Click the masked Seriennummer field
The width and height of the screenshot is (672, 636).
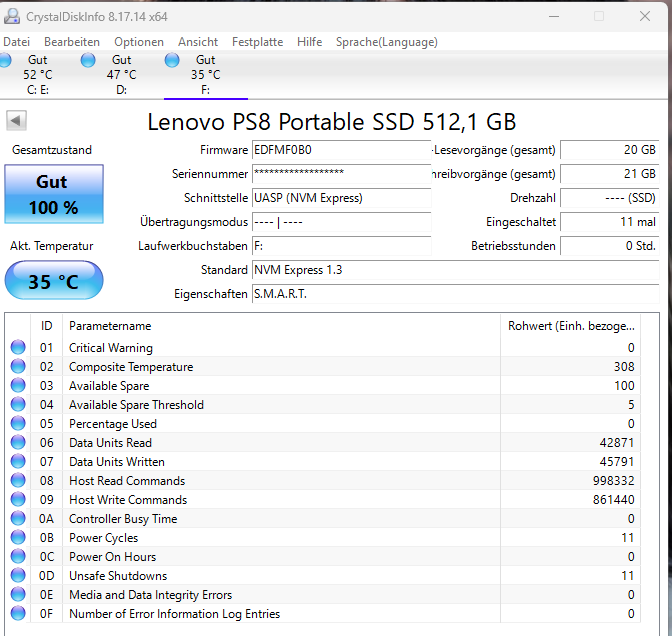pos(341,174)
